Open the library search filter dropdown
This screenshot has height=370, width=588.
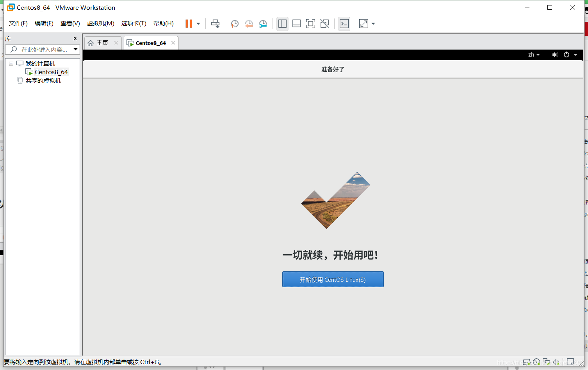click(x=76, y=50)
